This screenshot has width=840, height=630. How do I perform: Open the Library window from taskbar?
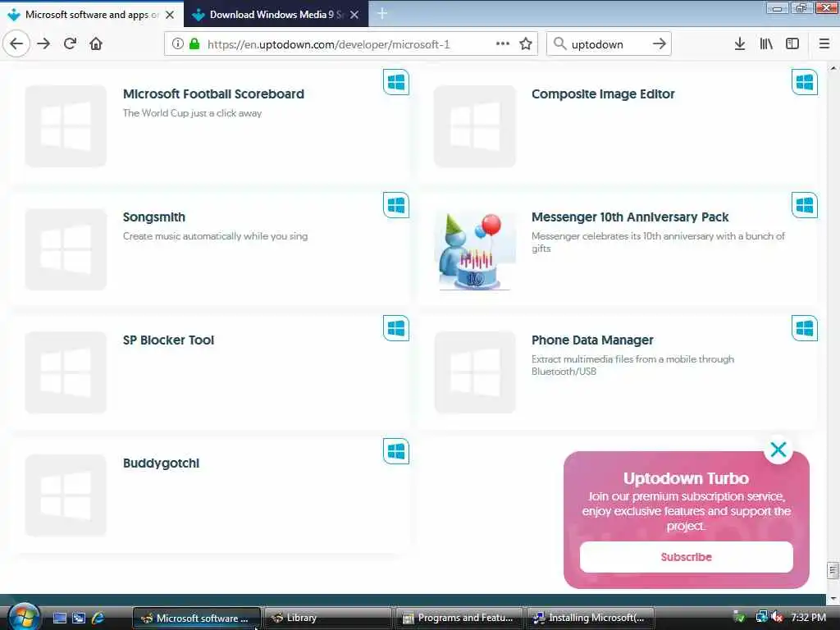(x=328, y=619)
